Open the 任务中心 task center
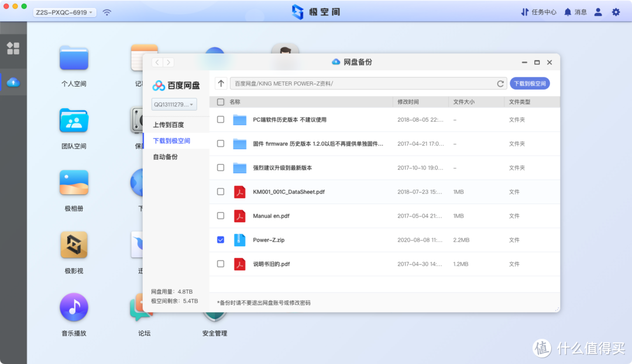Screen dimensions: 632x364 538,12
